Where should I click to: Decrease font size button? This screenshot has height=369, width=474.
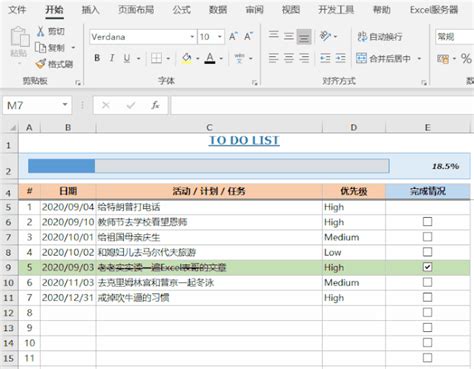click(249, 36)
